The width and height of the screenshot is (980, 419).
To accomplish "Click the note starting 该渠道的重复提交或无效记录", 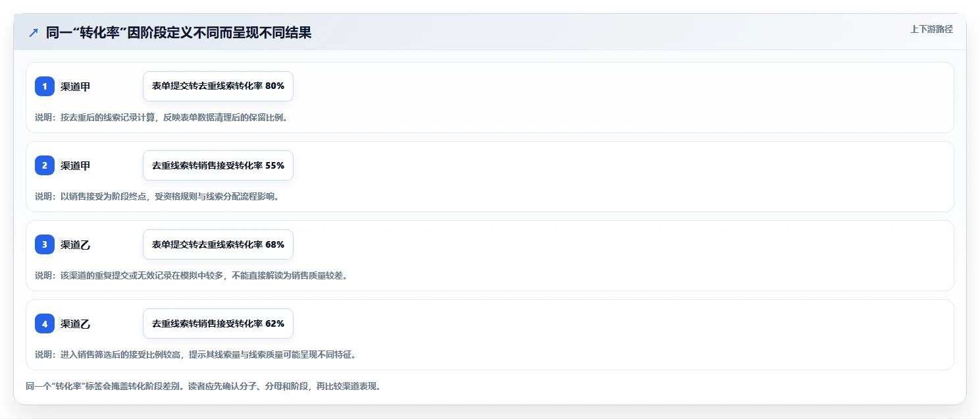I will point(191,275).
